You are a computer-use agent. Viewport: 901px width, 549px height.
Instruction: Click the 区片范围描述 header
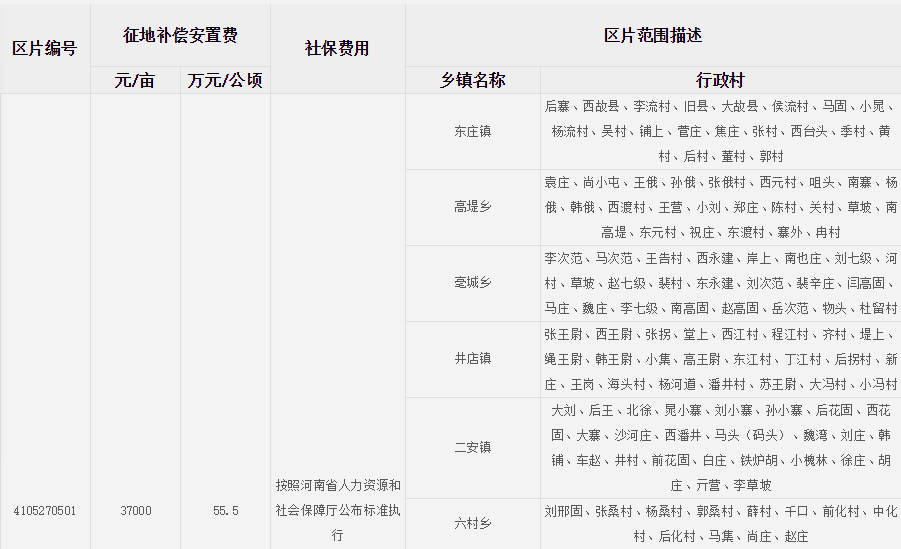click(x=653, y=35)
